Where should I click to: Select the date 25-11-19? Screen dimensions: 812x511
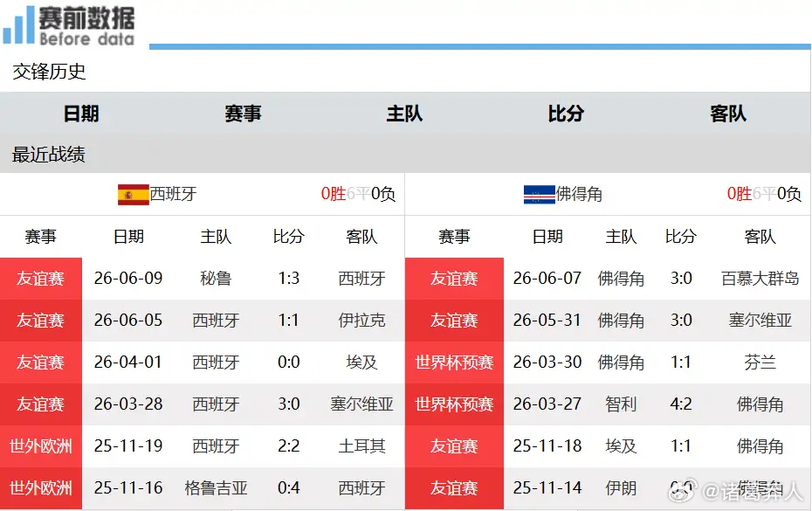[x=128, y=446]
